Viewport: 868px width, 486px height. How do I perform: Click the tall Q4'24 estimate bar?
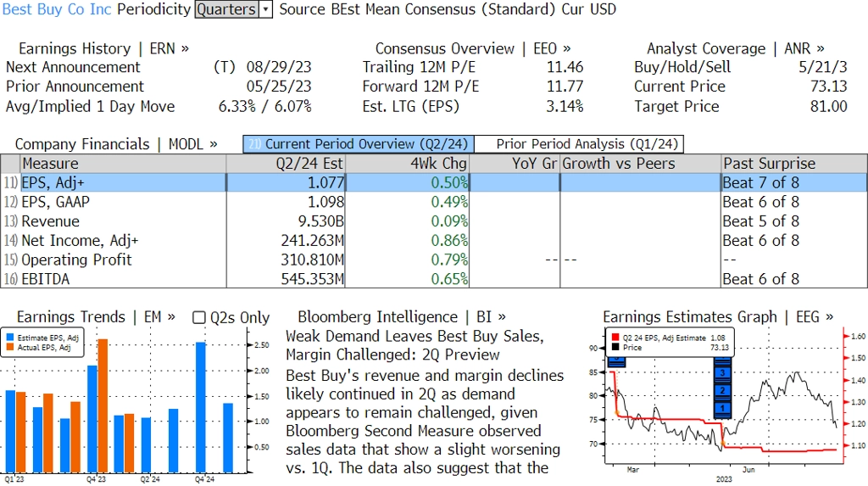(200, 407)
